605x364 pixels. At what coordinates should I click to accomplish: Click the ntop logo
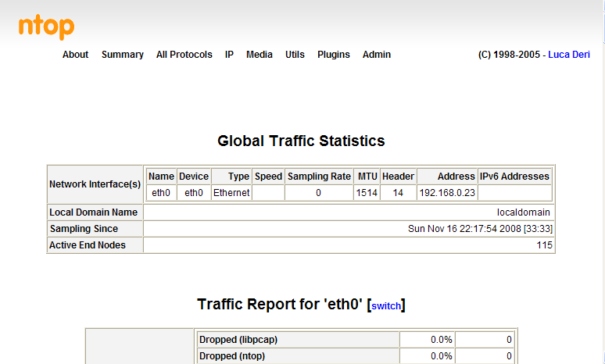click(x=47, y=27)
